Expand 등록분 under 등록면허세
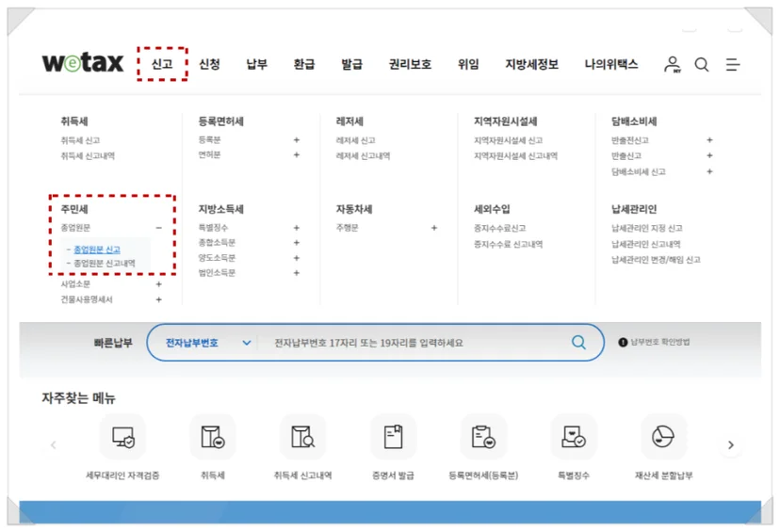 point(297,140)
